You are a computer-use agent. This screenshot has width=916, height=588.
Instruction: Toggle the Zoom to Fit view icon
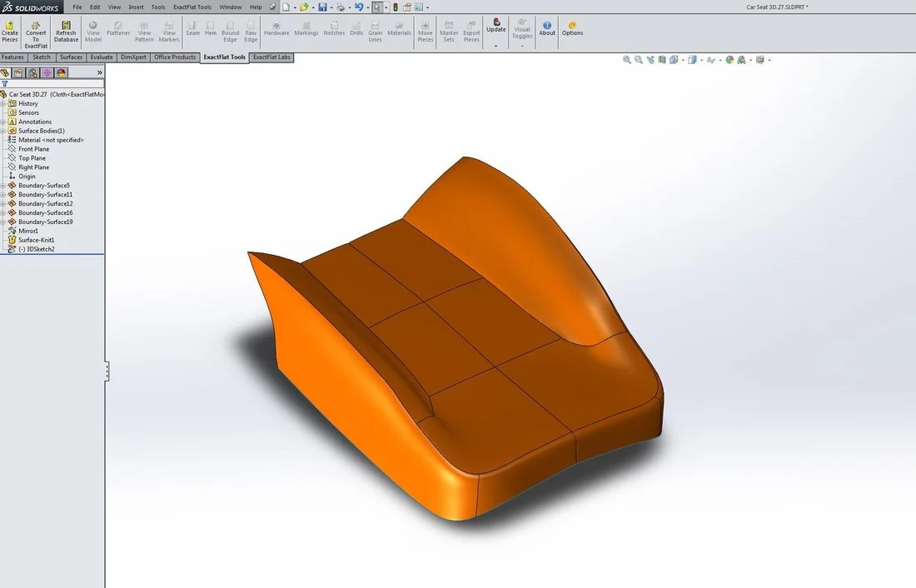pos(627,59)
